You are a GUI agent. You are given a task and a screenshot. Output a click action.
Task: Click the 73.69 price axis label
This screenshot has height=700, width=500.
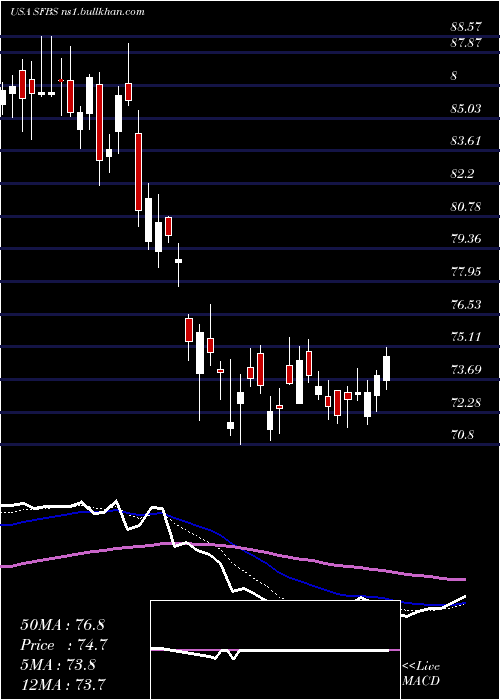(466, 370)
